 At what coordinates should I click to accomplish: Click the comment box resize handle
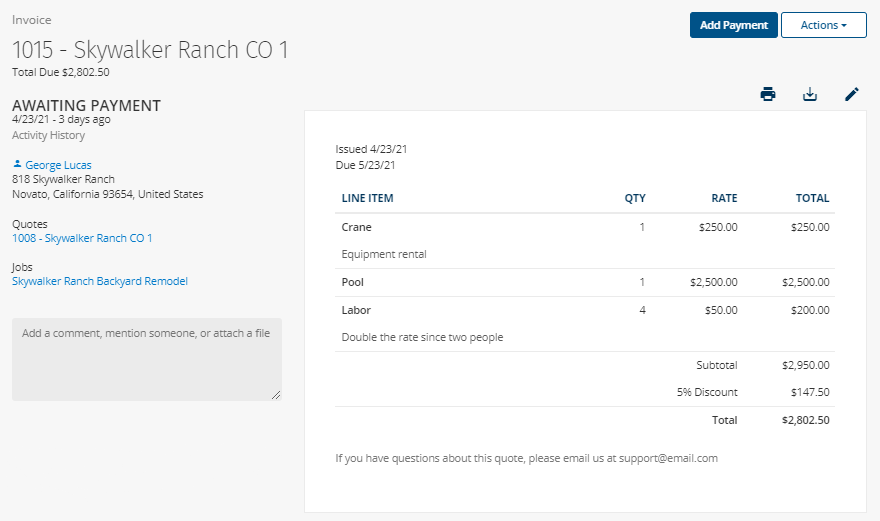click(276, 395)
